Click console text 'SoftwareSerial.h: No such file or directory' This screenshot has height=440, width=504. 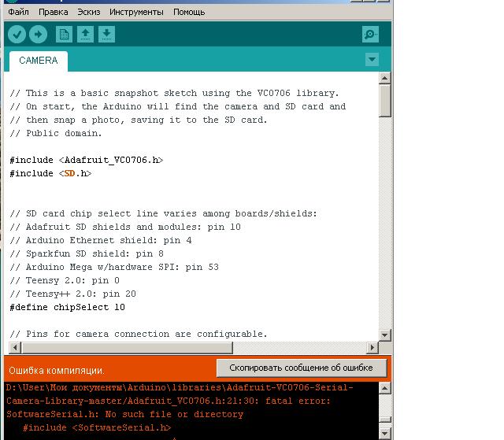pyautogui.click(x=124, y=414)
